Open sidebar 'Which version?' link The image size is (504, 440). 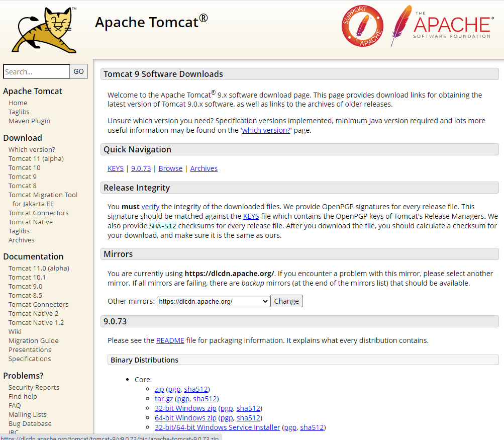(32, 149)
